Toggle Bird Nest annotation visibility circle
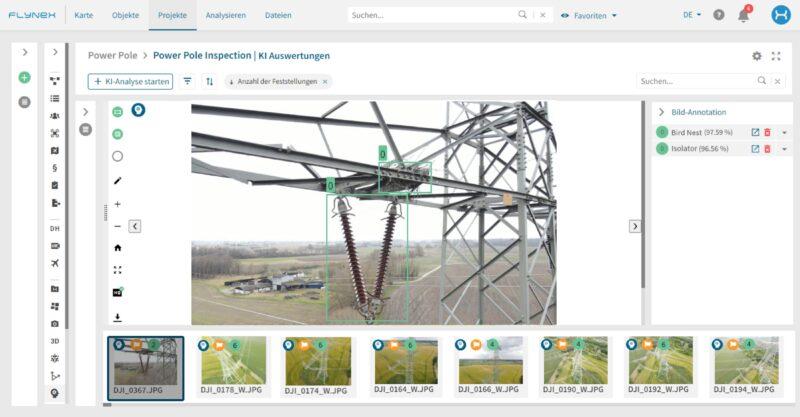 (x=662, y=132)
